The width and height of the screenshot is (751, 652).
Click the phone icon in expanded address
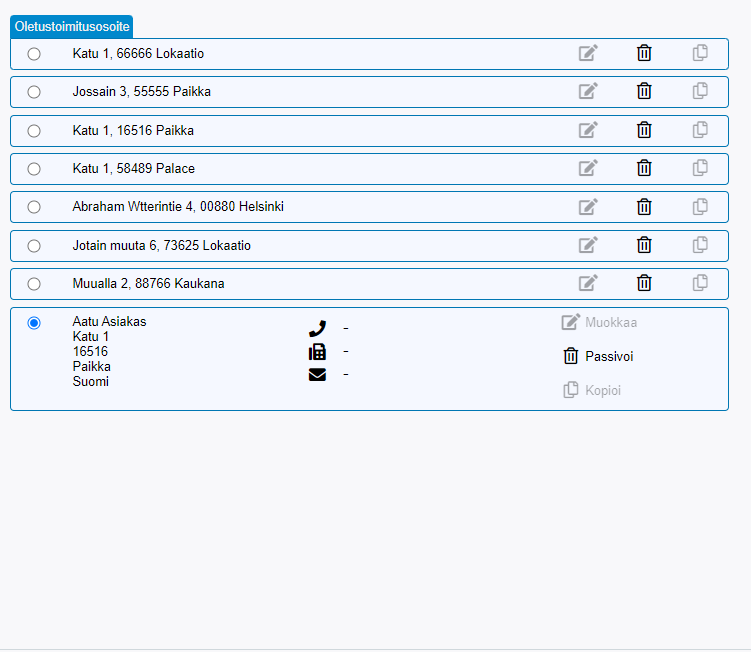(317, 328)
